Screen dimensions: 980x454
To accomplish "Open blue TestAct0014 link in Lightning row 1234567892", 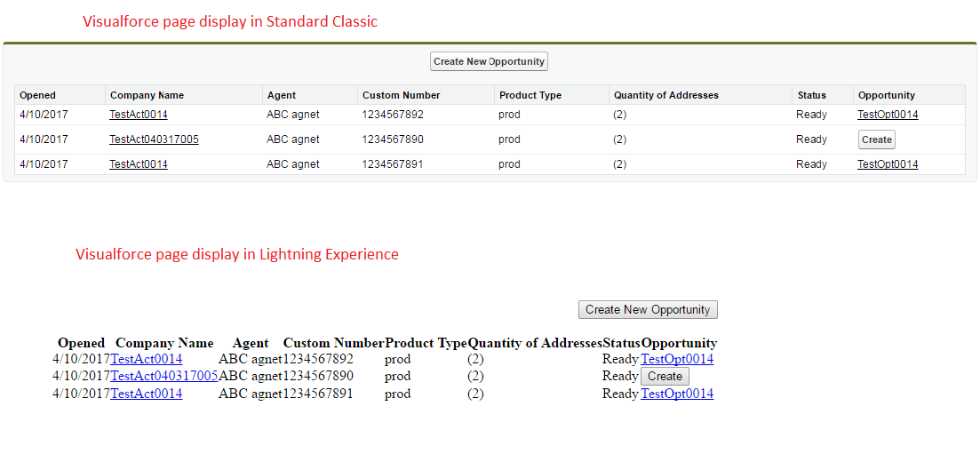I will (x=147, y=359).
